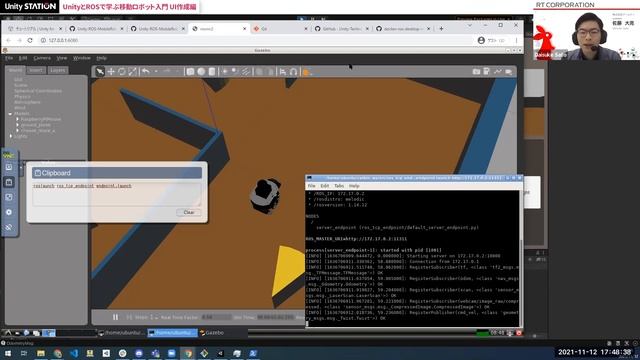Image resolution: width=640 pixels, height=360 pixels.
Task: Click the disconnect icon in noVNC side panel
Action: tap(9, 227)
